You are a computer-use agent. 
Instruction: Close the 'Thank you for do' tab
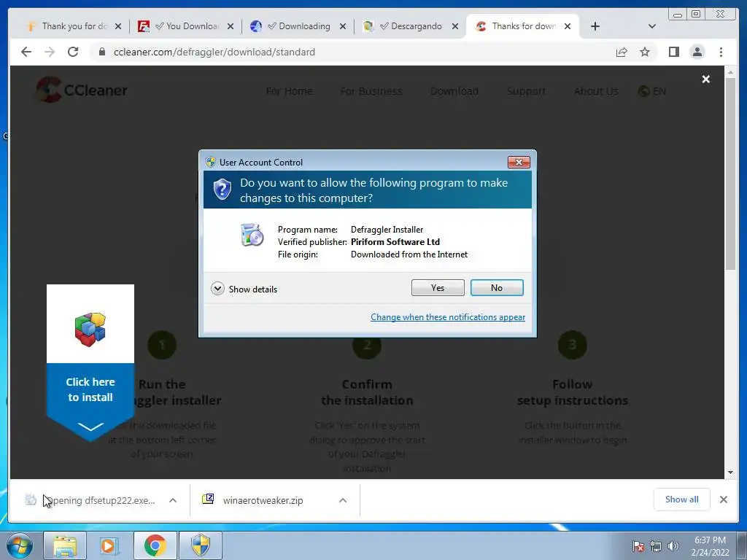pyautogui.click(x=118, y=26)
